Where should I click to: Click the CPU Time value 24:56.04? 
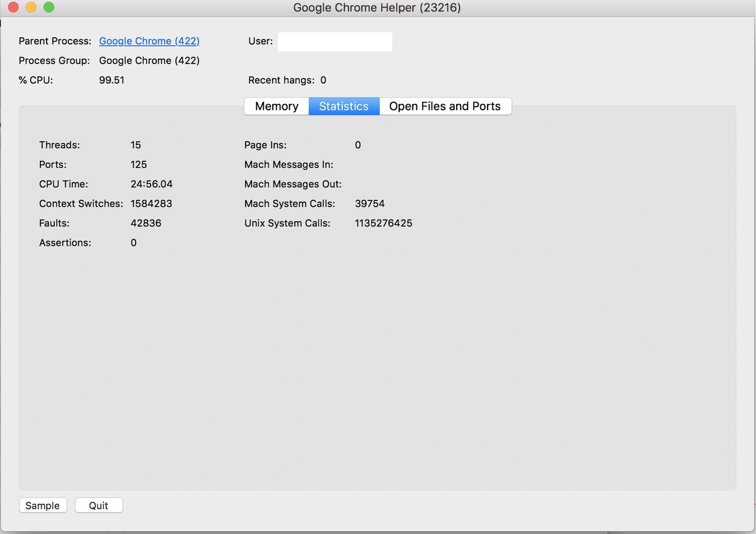pos(151,184)
